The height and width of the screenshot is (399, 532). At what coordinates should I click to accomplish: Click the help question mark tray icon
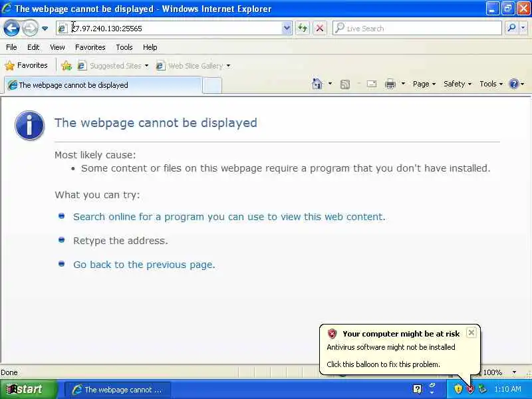[x=418, y=389]
